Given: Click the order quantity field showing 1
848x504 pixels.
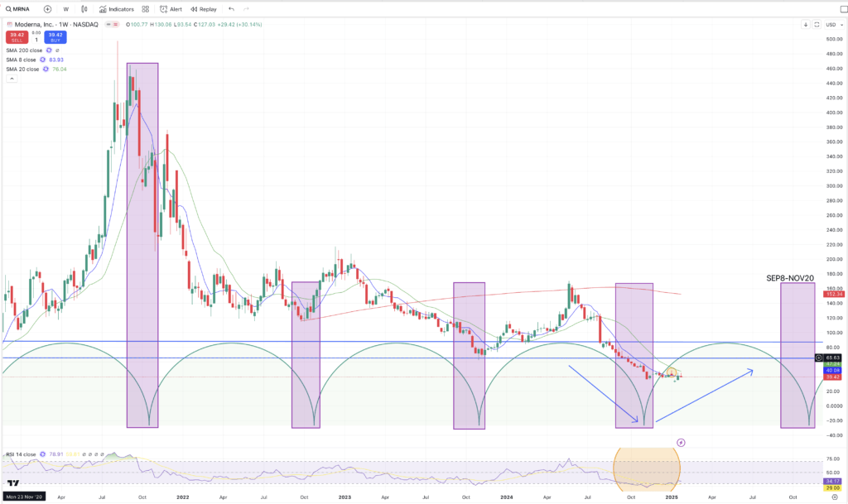Looking at the screenshot, I should 36,40.
